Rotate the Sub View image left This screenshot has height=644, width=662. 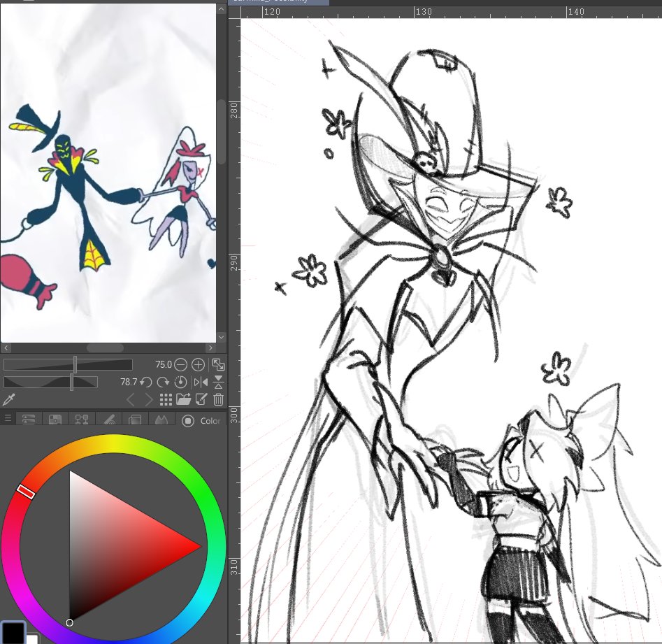(146, 382)
